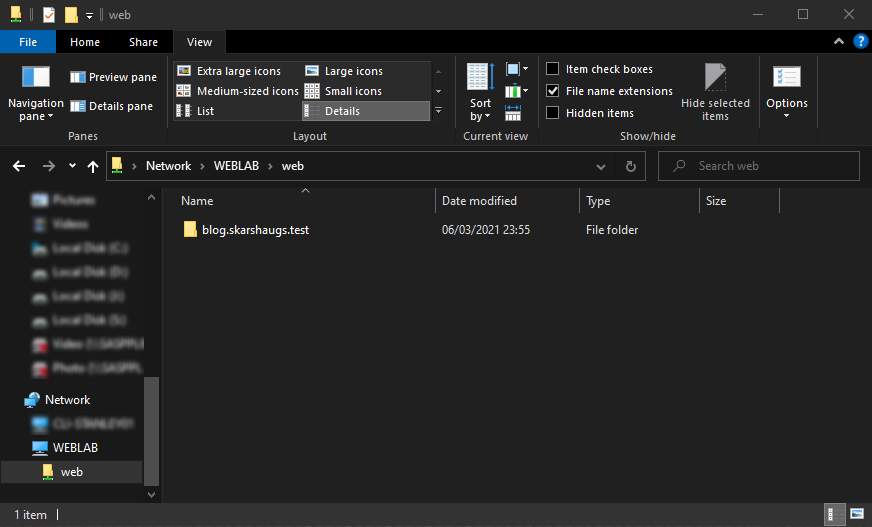Click navigation pane scrollbar down arrow

[151, 494]
